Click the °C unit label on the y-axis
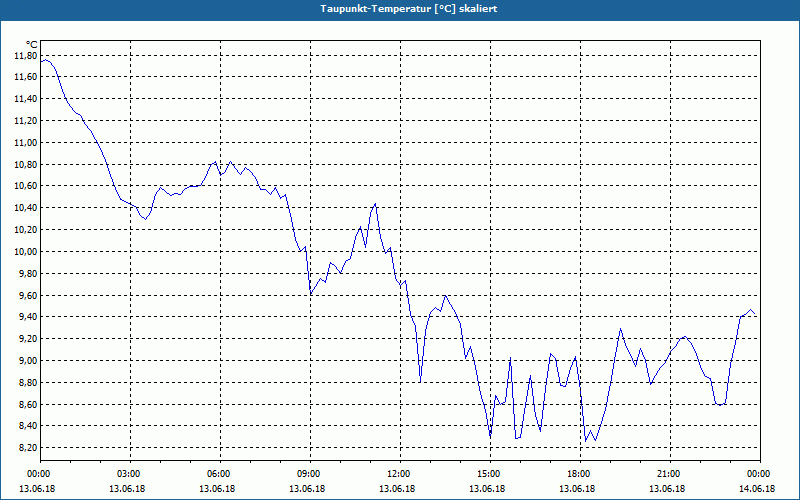The height and width of the screenshot is (500, 800). pyautogui.click(x=32, y=45)
